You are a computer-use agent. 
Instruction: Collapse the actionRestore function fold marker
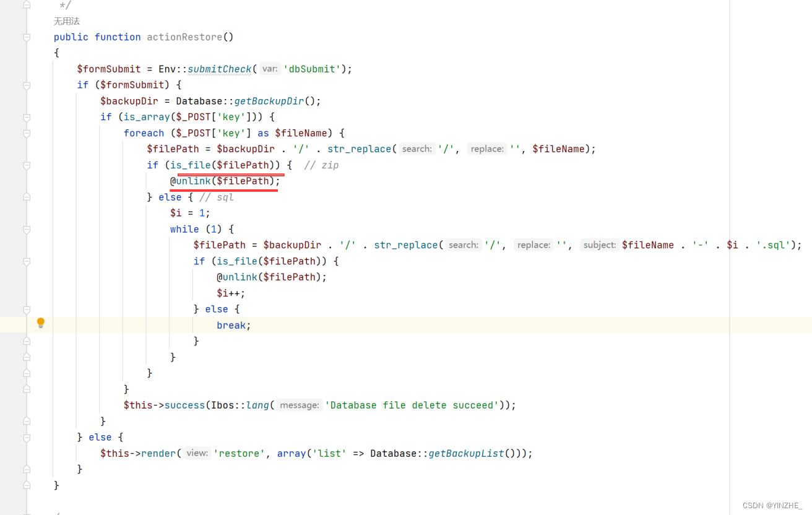[27, 37]
